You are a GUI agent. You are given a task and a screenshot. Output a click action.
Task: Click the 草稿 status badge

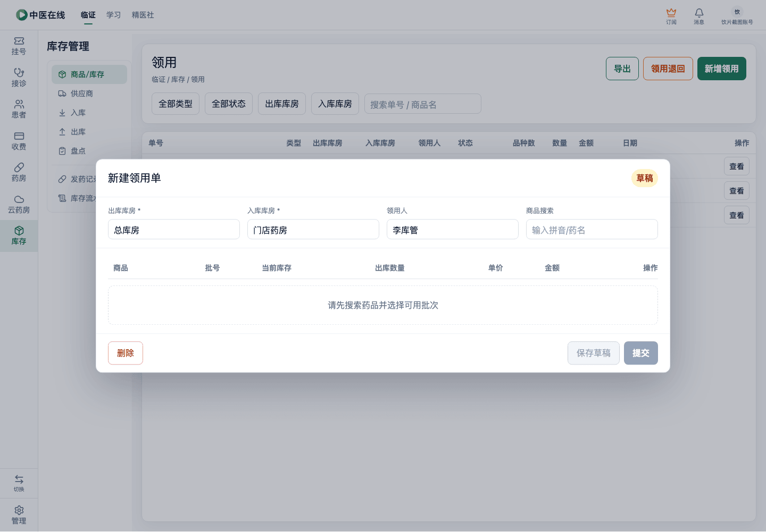click(645, 178)
